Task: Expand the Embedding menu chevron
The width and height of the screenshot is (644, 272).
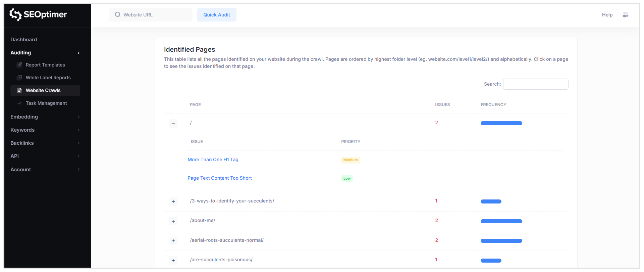Action: click(78, 117)
